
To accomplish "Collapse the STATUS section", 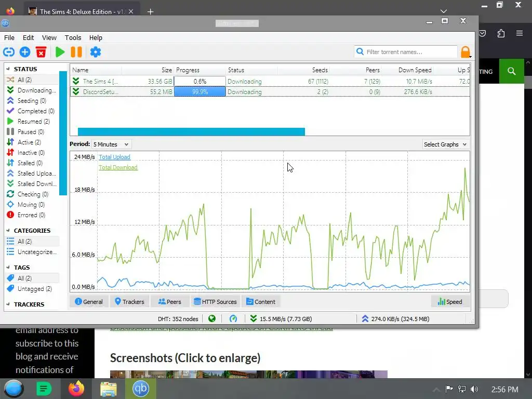I will (8, 69).
